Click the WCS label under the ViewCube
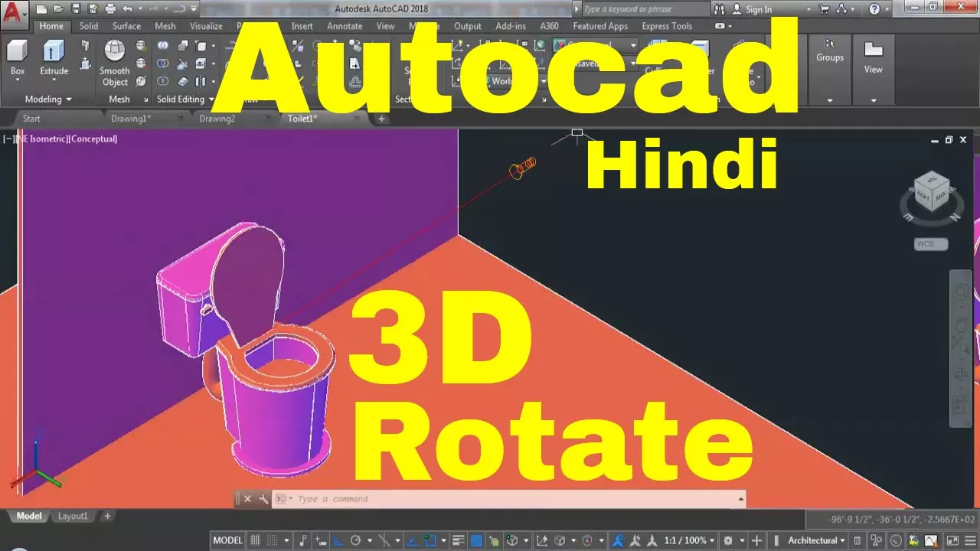Image resolution: width=980 pixels, height=551 pixels. pyautogui.click(x=931, y=244)
